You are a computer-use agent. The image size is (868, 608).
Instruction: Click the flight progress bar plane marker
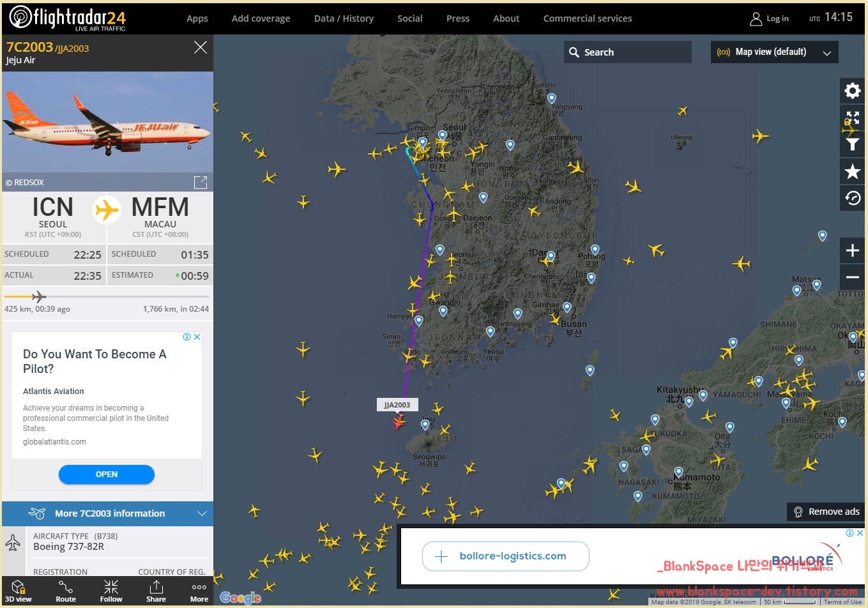coord(38,296)
